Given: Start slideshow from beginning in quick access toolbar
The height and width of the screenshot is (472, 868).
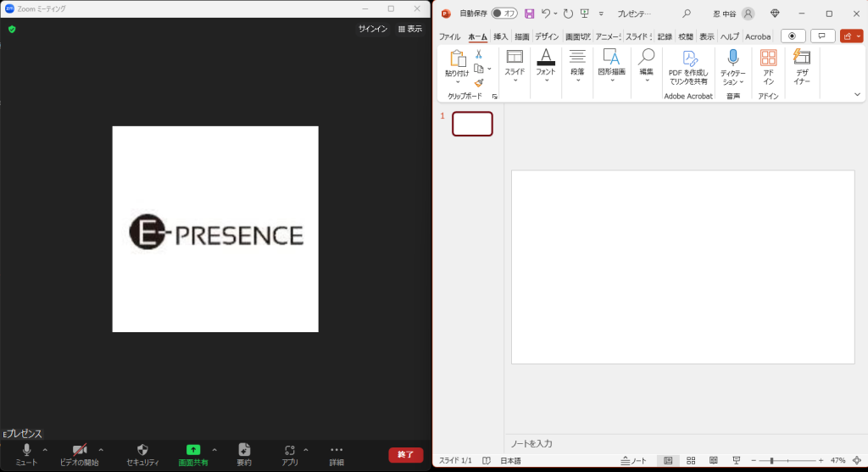Looking at the screenshot, I should (585, 14).
